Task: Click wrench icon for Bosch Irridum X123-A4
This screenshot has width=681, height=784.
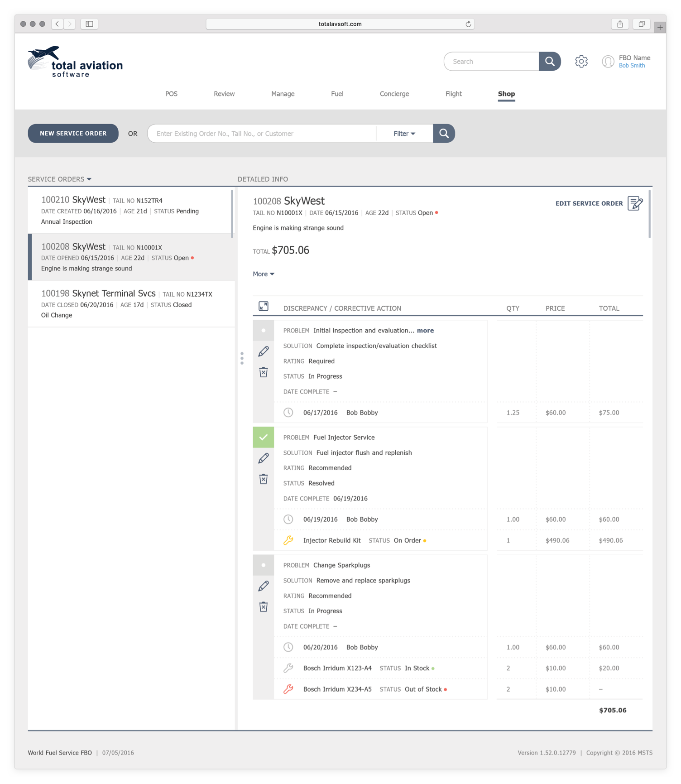Action: click(288, 668)
